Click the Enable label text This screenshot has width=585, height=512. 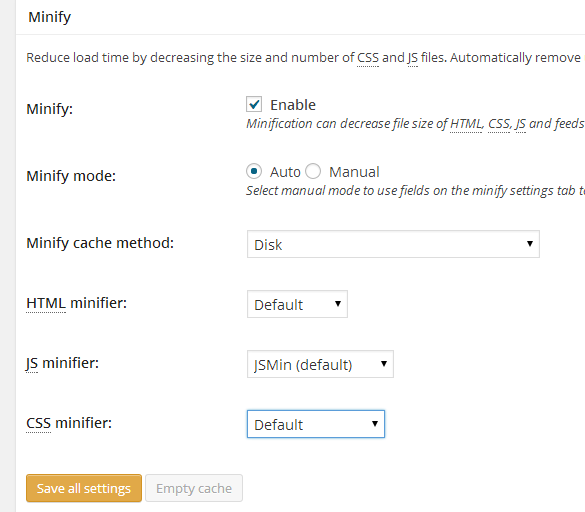click(293, 105)
